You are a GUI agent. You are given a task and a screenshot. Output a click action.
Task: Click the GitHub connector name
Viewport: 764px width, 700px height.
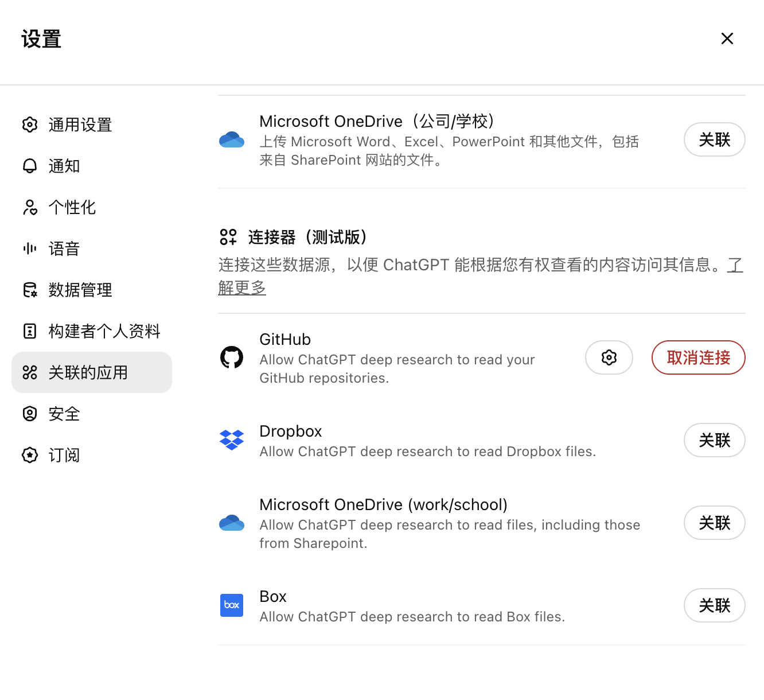[285, 339]
